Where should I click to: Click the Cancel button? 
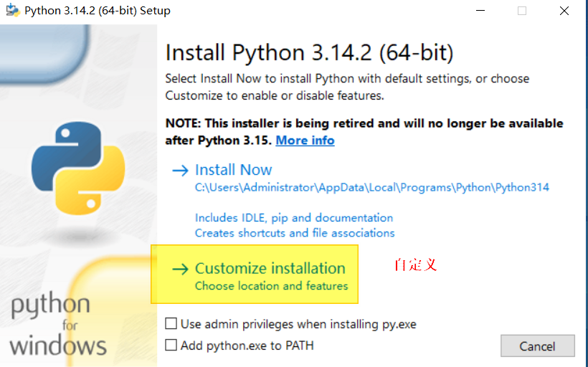[x=537, y=345]
